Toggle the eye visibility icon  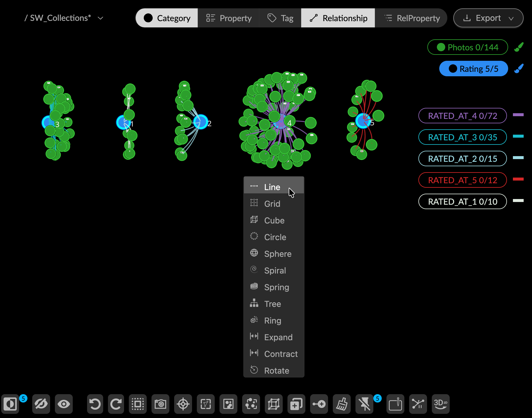[64, 404]
